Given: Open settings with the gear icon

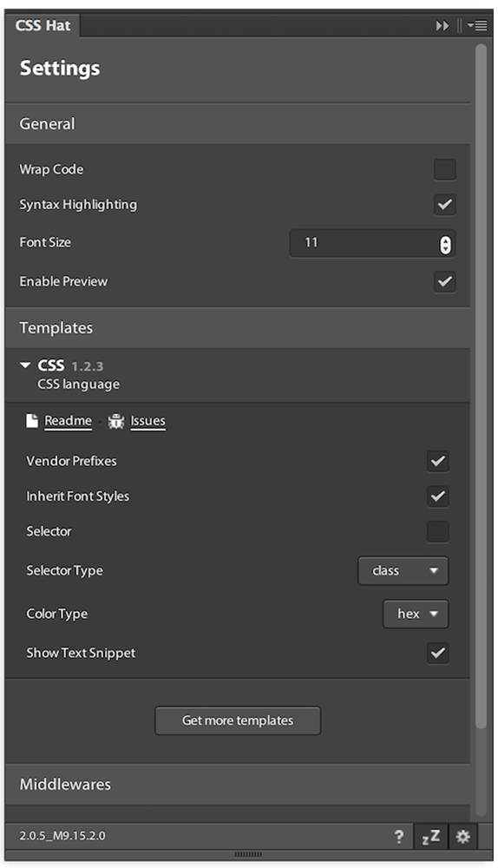Looking at the screenshot, I should click(x=462, y=837).
